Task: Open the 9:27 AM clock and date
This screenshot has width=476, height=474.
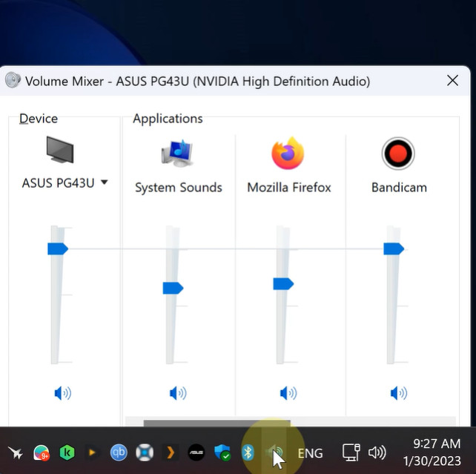Action: pyautogui.click(x=432, y=452)
